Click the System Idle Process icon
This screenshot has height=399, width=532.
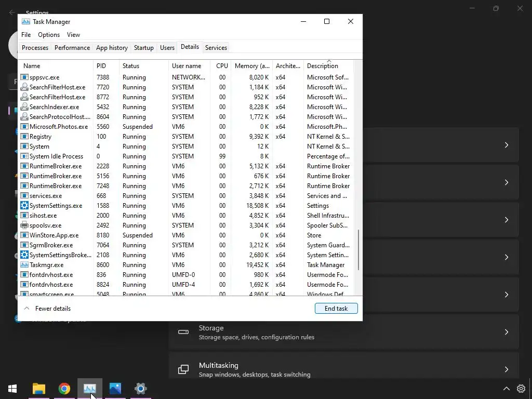coord(24,156)
